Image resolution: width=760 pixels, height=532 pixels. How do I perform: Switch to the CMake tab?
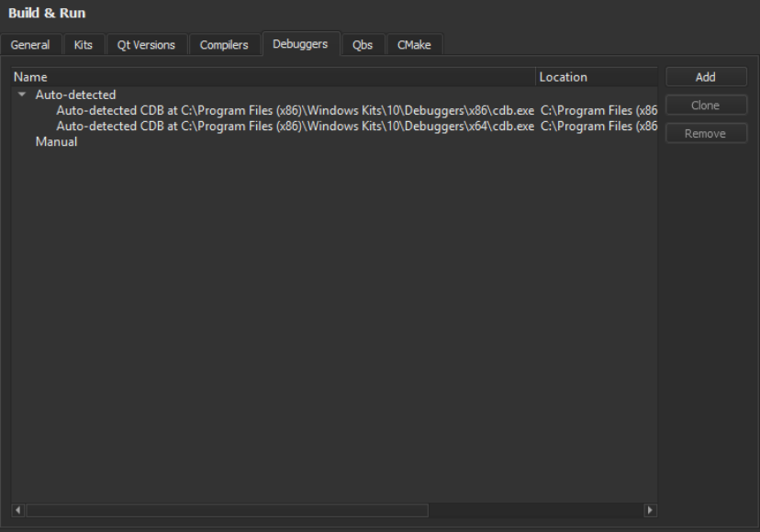414,45
